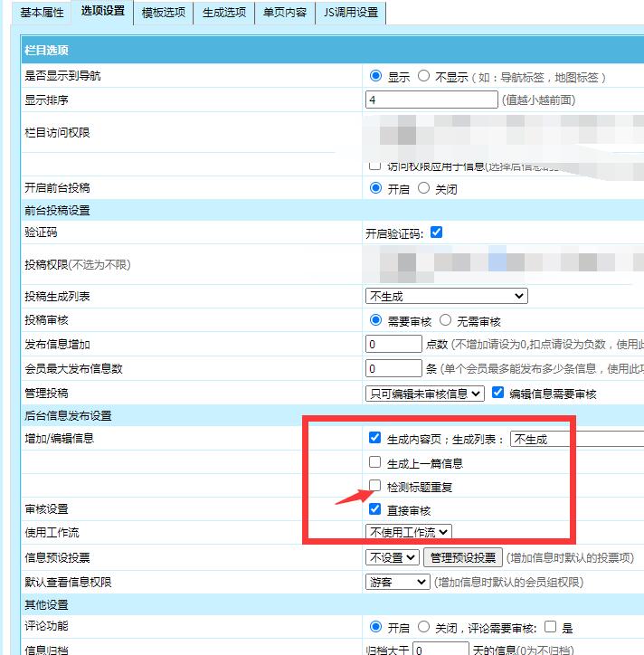Open the 默认查看信息权限 游客 dropdown
This screenshot has height=655, width=644.
click(x=397, y=582)
